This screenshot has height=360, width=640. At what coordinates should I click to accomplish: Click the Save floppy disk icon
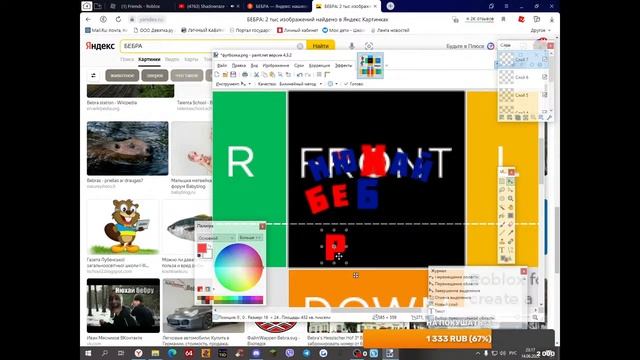click(233, 75)
